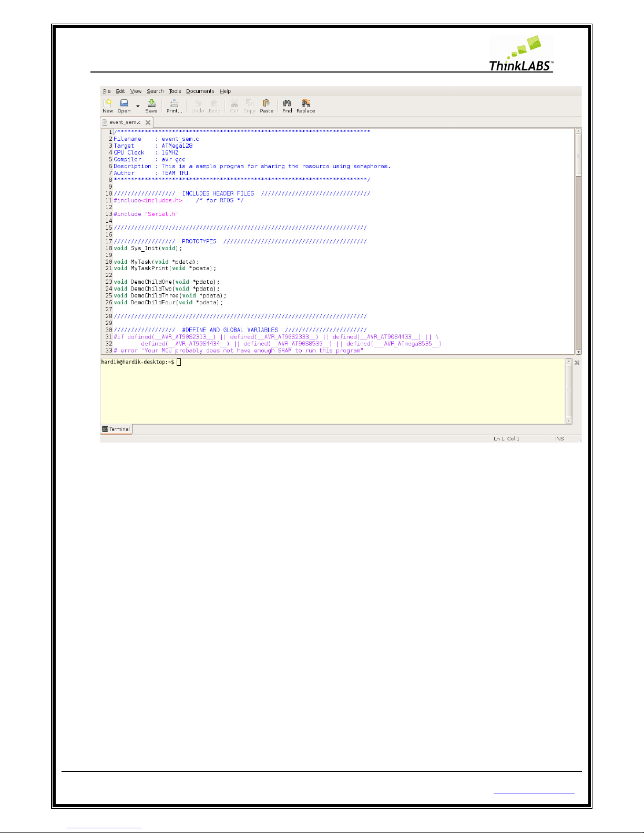Paste using the Paste clipboard icon
644x833 pixels.
pos(267,106)
